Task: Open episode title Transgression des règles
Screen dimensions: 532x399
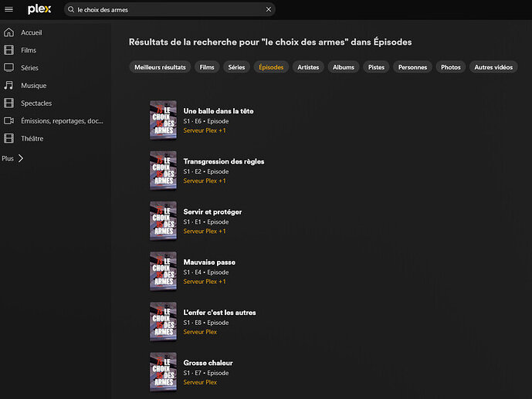Action: (224, 161)
